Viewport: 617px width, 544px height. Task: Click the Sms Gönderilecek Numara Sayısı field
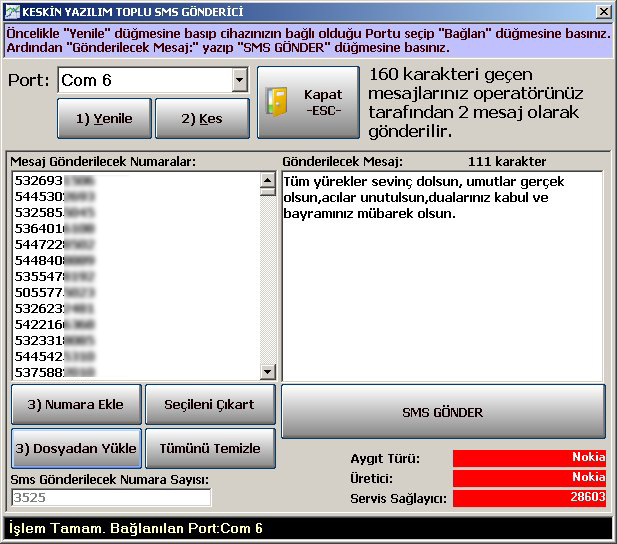[111, 497]
